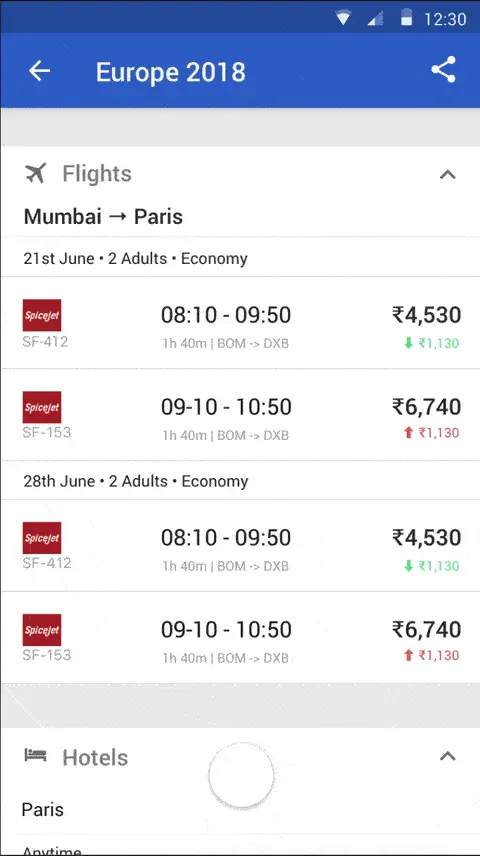The image size is (480, 856).
Task: Tap SpiceJet logo for first SF-153 flight
Action: coord(42,407)
